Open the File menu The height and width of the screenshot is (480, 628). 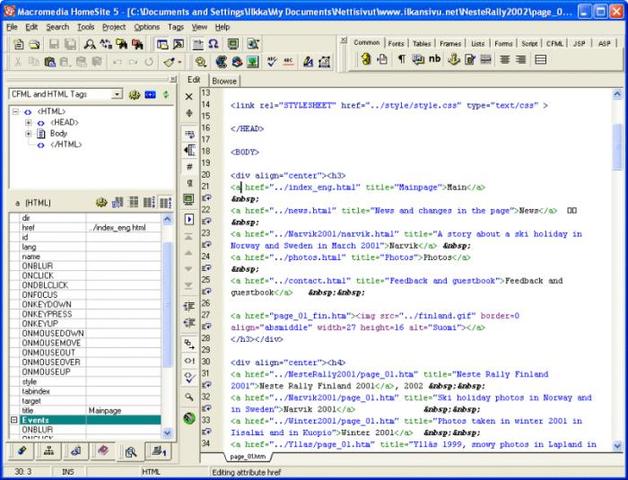[12, 27]
